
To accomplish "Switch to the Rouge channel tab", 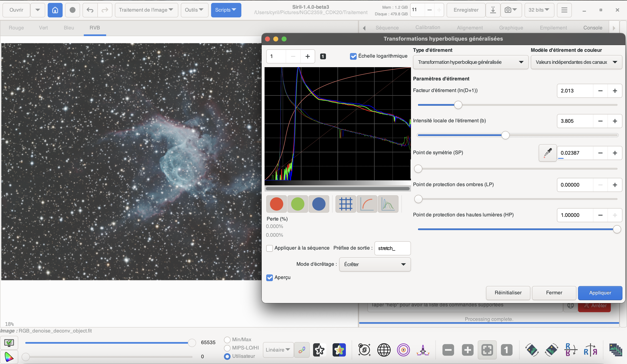I will [x=16, y=28].
